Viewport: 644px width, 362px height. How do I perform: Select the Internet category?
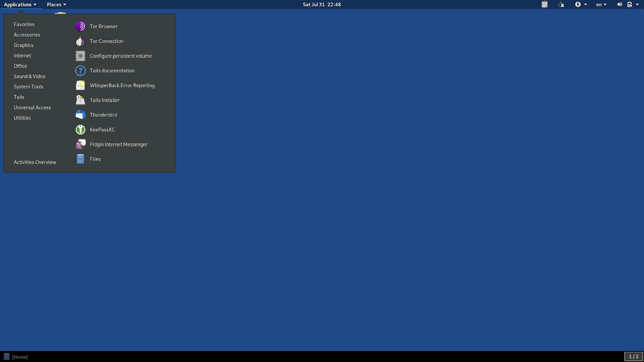[23, 56]
